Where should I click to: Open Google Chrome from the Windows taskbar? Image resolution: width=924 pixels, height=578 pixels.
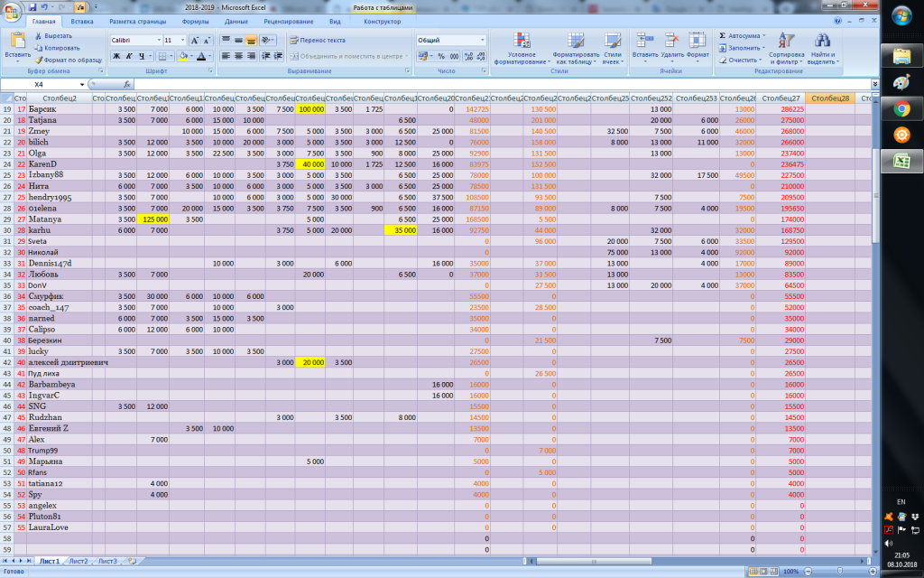(x=901, y=109)
